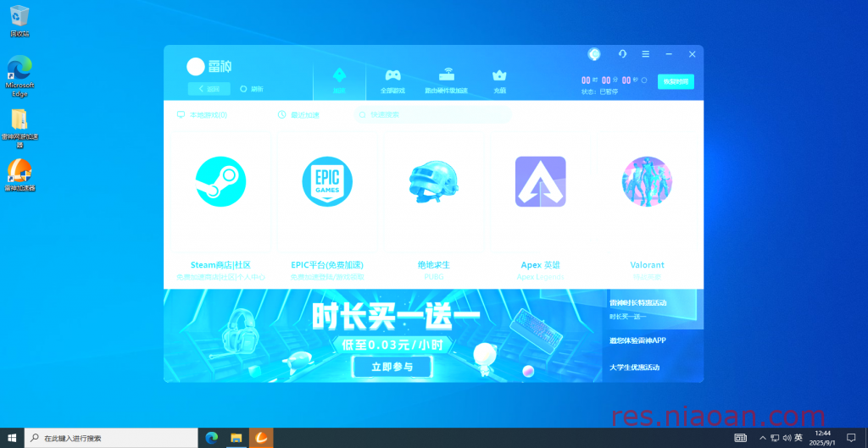868x448 pixels.
Task: Click the 刷新 refresh button
Action: (252, 88)
